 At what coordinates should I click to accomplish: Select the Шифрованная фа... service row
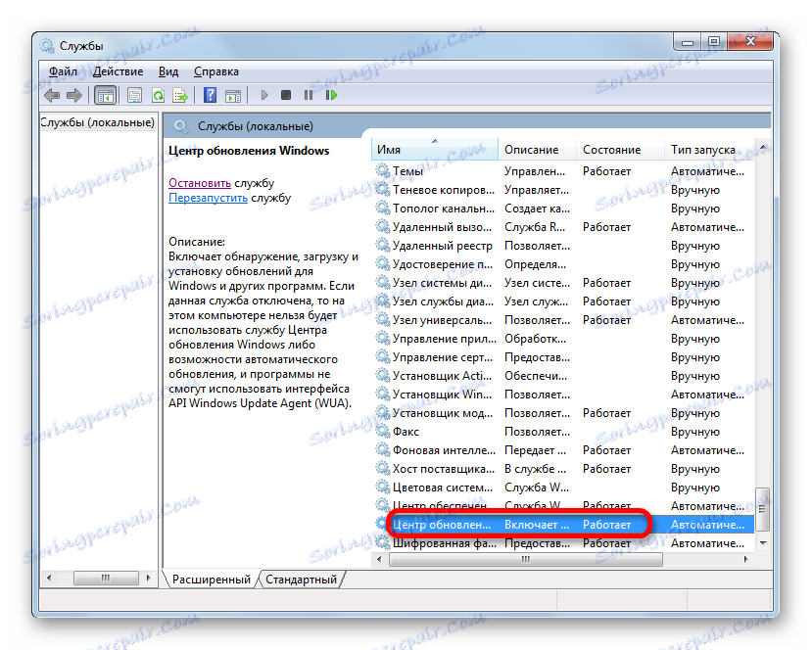click(563, 543)
